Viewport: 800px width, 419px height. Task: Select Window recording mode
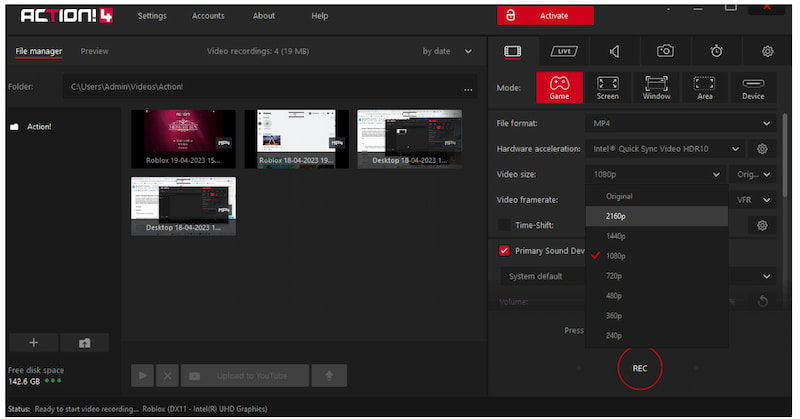pyautogui.click(x=656, y=88)
